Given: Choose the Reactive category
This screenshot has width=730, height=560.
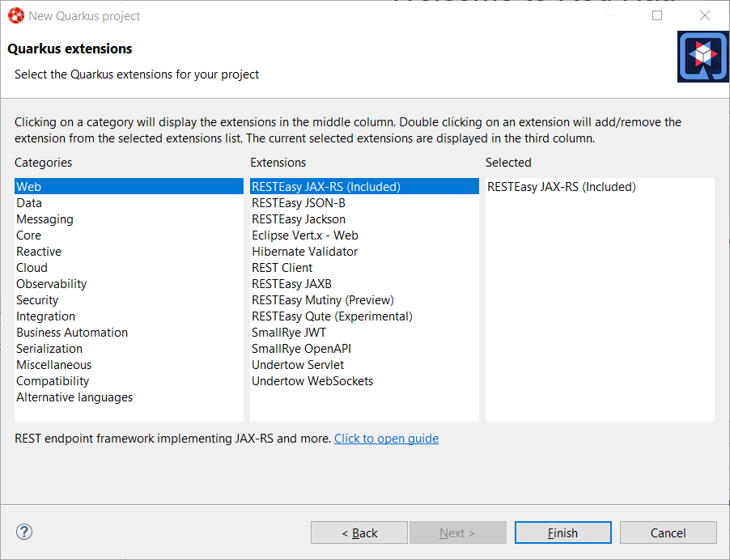Looking at the screenshot, I should coord(129,252).
